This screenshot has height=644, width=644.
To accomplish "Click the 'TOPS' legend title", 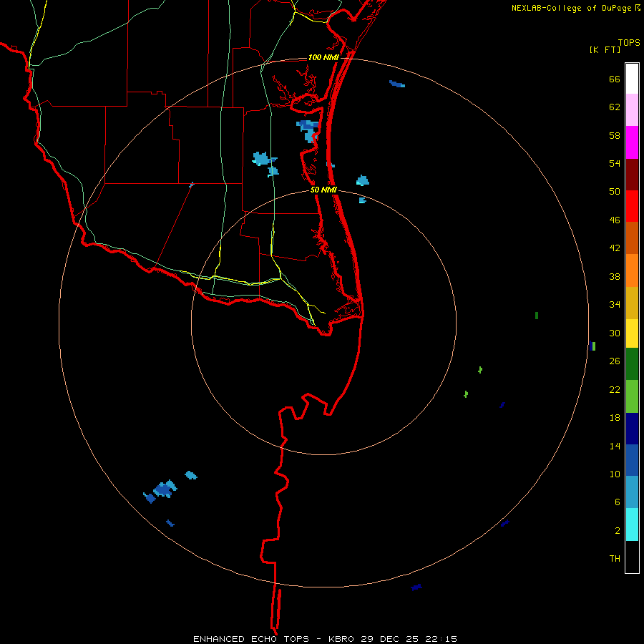I will pyautogui.click(x=629, y=42).
